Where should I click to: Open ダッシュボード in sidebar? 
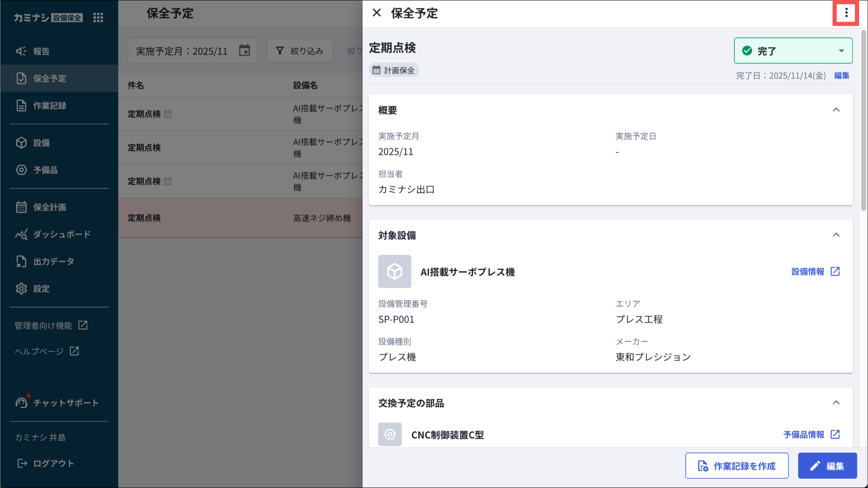point(61,234)
